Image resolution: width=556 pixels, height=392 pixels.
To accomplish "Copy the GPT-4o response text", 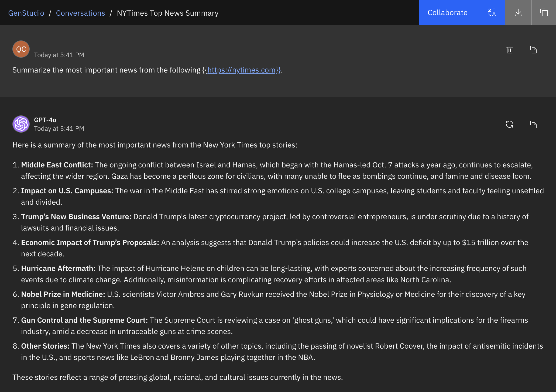I will (x=533, y=125).
